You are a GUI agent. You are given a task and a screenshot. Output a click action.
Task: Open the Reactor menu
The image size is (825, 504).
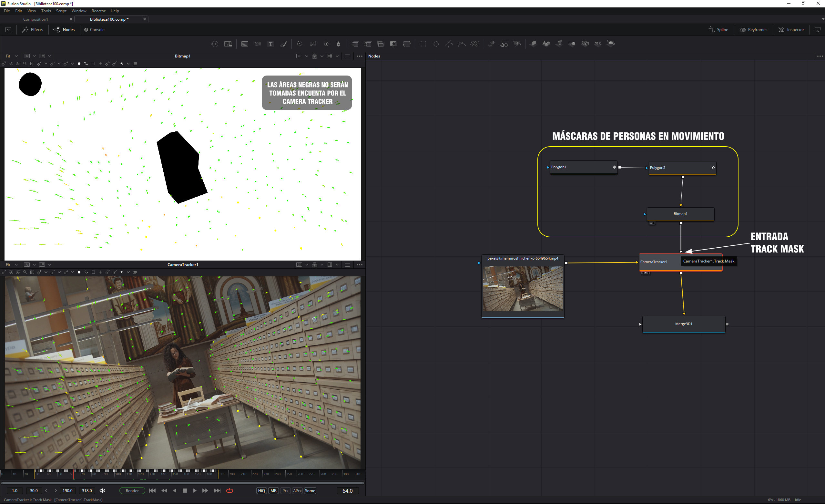click(98, 11)
